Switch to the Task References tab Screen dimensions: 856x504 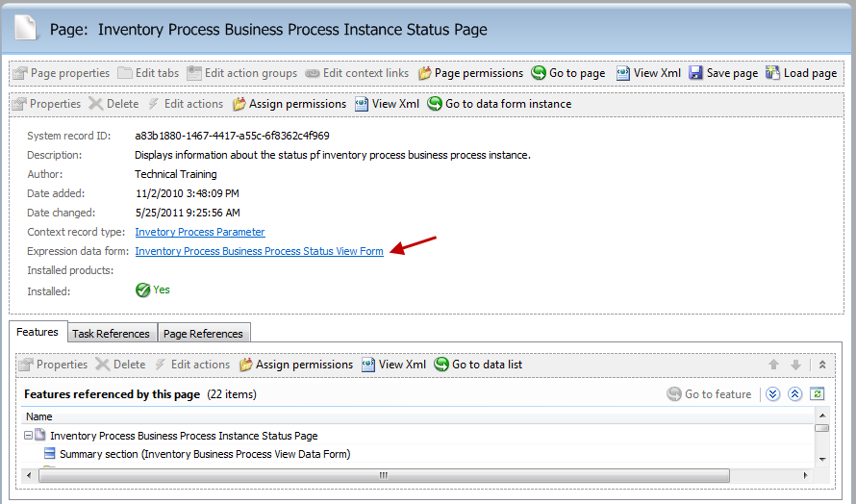111,334
